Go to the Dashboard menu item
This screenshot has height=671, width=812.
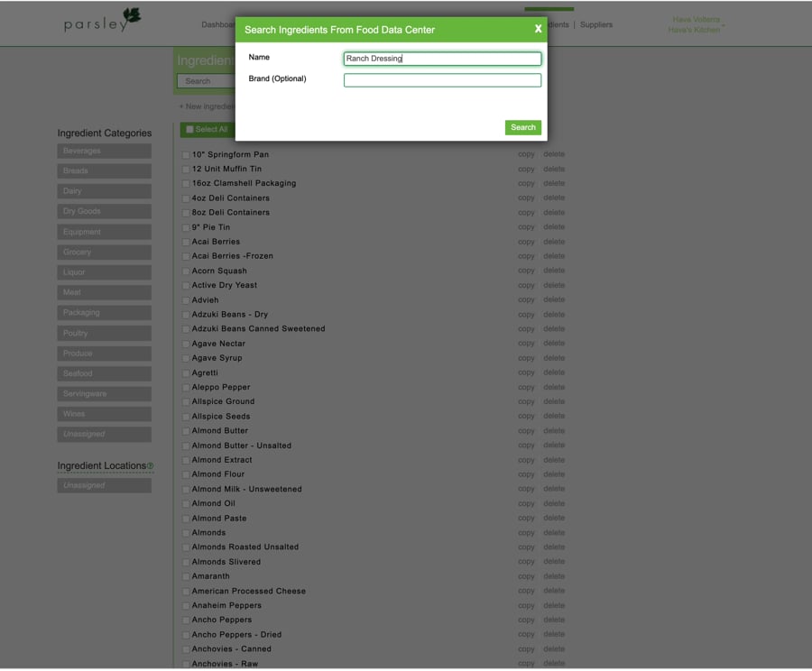[x=220, y=24]
